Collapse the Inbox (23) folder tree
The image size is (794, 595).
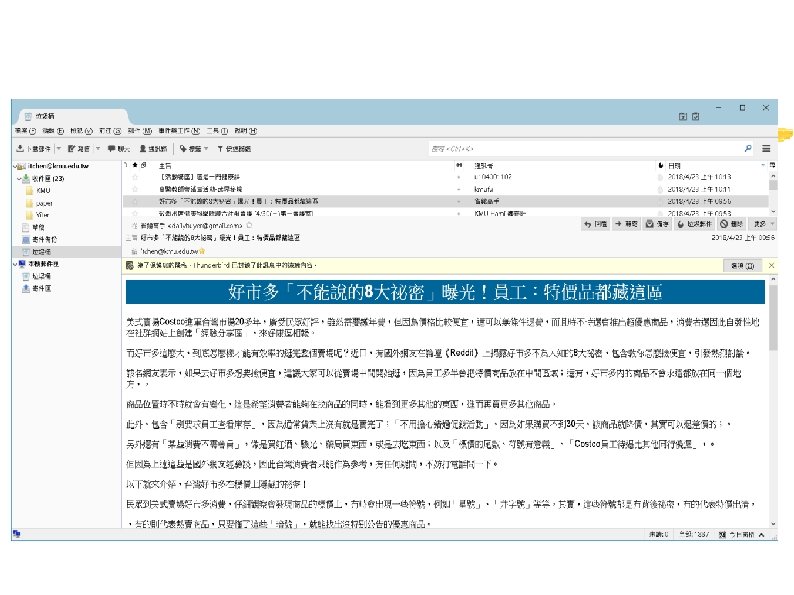click(x=19, y=178)
